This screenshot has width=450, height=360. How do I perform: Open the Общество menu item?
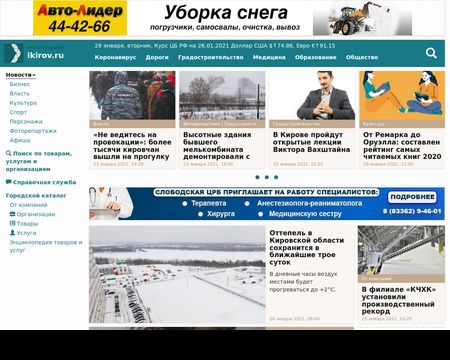click(x=362, y=57)
